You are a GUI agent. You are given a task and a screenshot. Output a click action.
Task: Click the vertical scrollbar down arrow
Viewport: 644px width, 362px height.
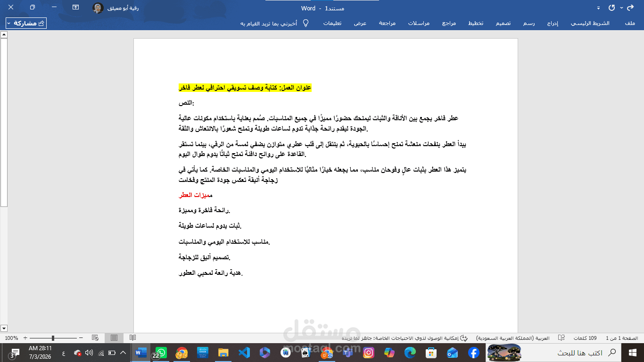click(x=4, y=328)
